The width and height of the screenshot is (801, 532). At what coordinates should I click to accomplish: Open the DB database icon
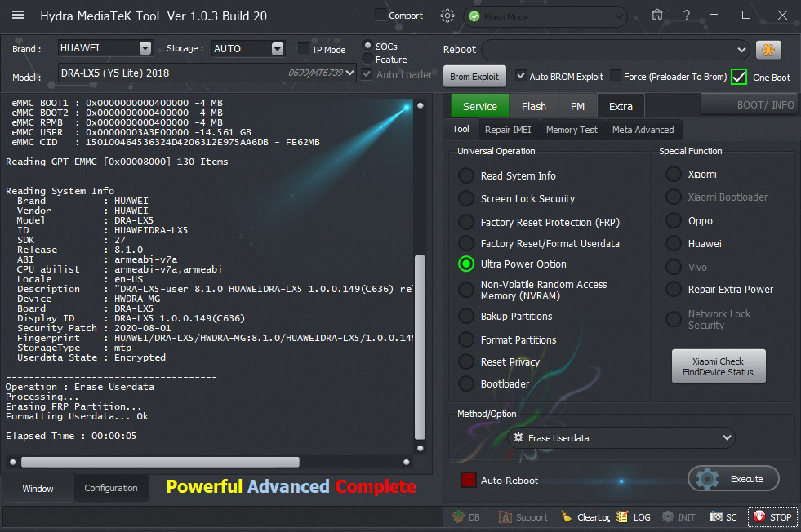click(x=458, y=516)
